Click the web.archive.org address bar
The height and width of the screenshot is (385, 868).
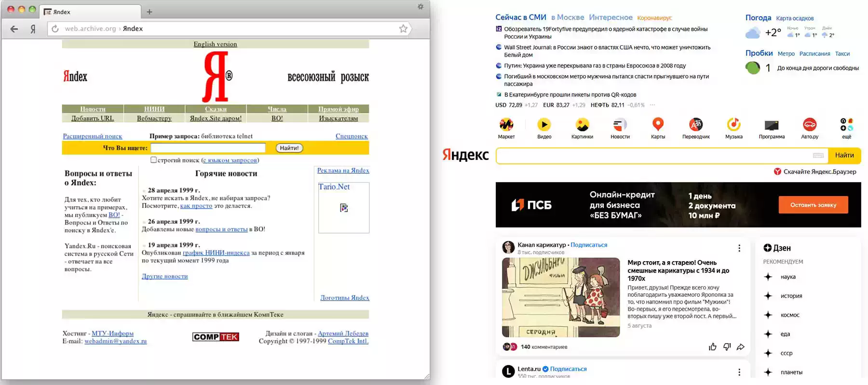(229, 29)
